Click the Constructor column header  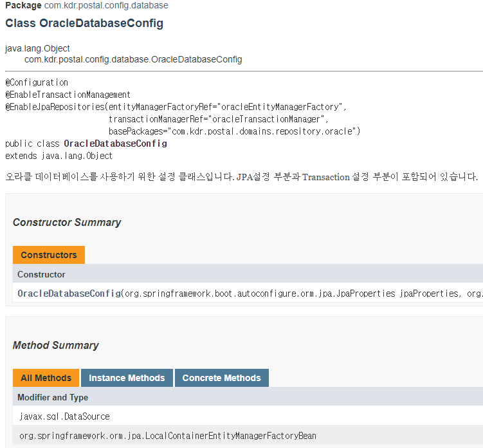(x=41, y=274)
